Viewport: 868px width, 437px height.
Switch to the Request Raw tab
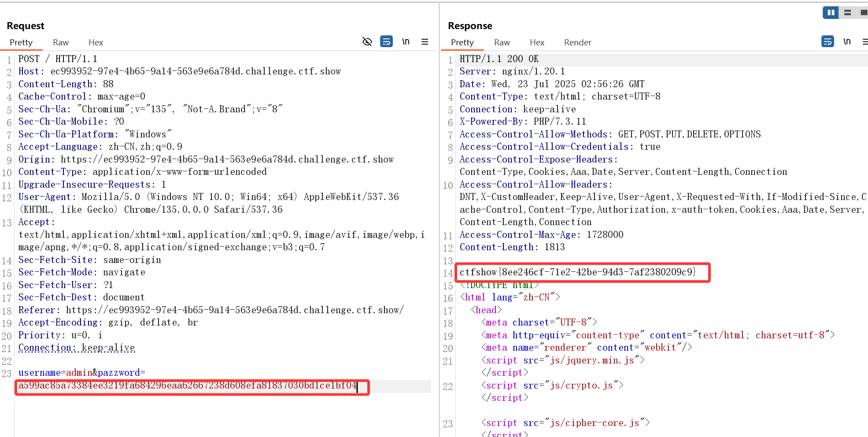pyautogui.click(x=61, y=42)
